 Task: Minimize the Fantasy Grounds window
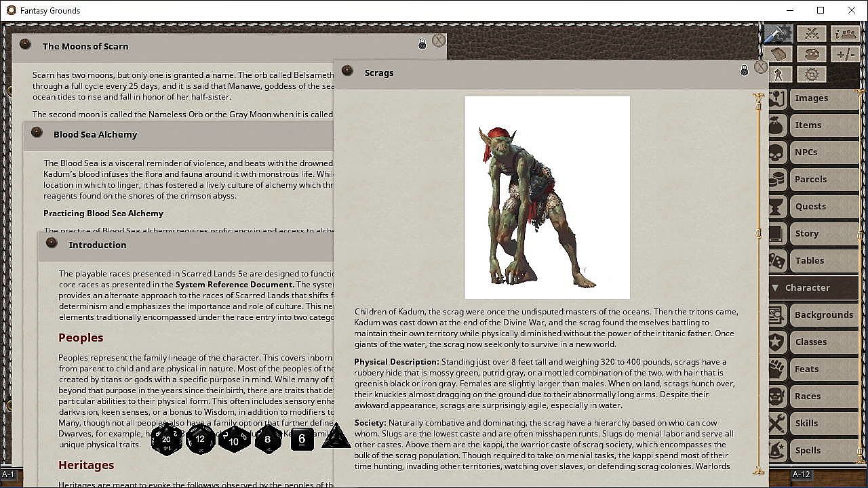click(790, 10)
